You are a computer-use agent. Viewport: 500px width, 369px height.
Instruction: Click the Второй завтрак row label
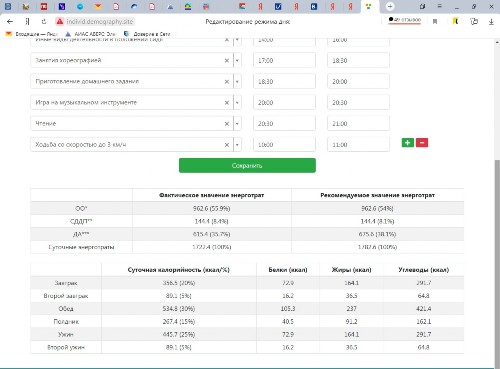pos(66,296)
